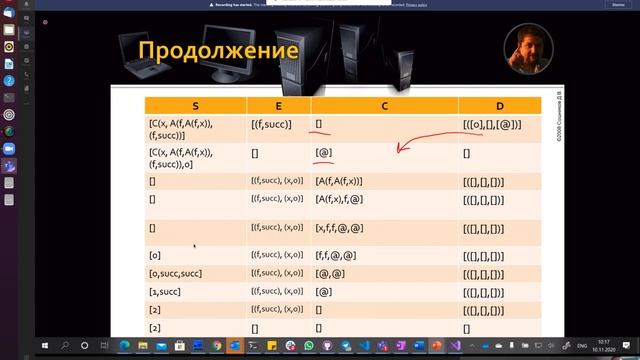Click the D column header
The image size is (640, 360).
click(x=500, y=106)
